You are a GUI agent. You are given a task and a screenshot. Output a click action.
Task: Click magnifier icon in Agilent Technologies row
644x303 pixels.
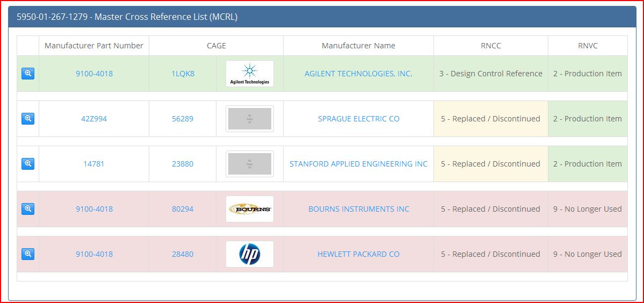click(28, 74)
